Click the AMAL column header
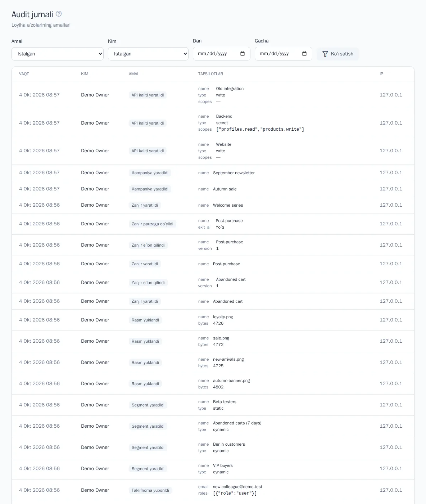The height and width of the screenshot is (504, 426). coord(134,74)
